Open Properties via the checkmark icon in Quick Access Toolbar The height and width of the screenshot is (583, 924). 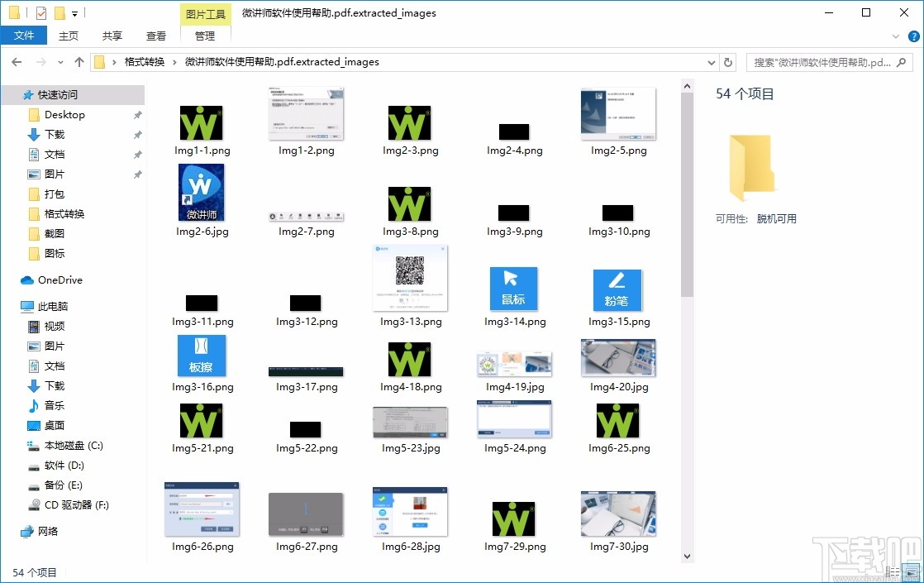coord(40,12)
